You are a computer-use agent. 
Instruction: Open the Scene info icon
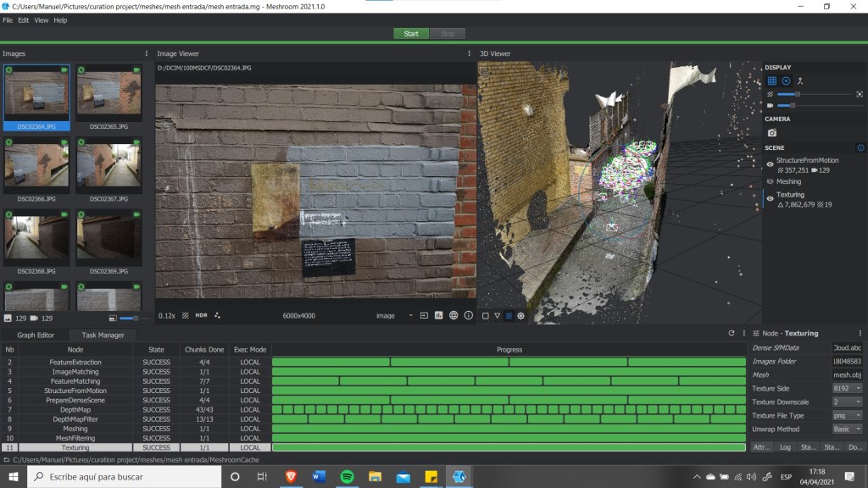[860, 147]
